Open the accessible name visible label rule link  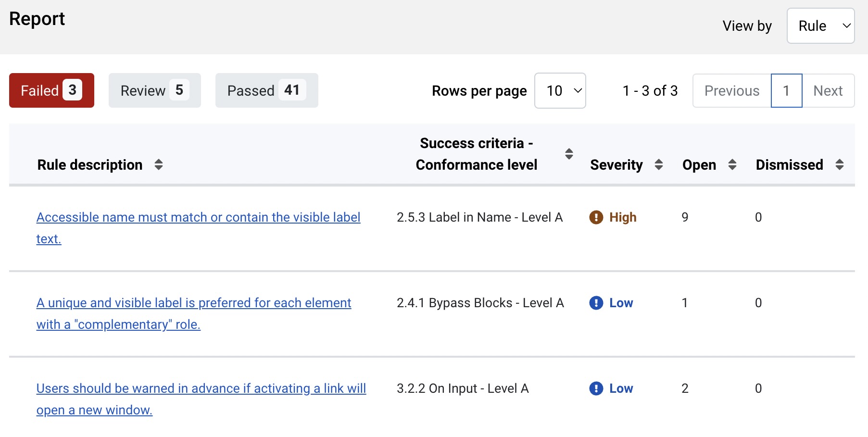click(x=198, y=218)
